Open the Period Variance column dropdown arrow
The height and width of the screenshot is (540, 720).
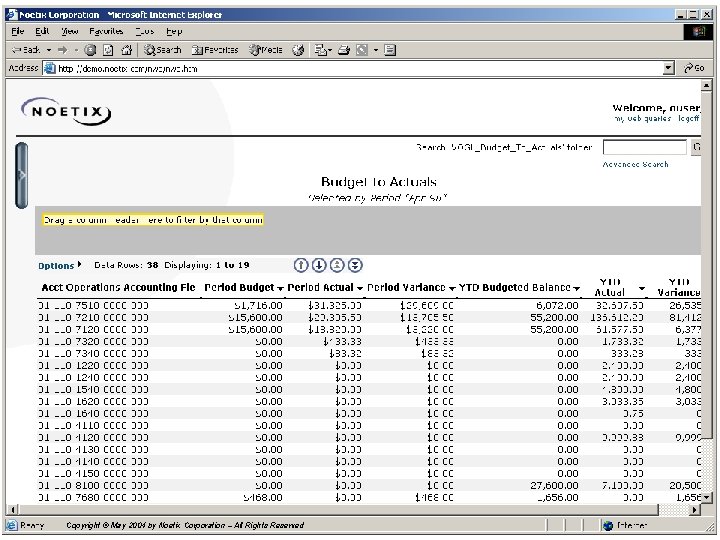tap(451, 288)
